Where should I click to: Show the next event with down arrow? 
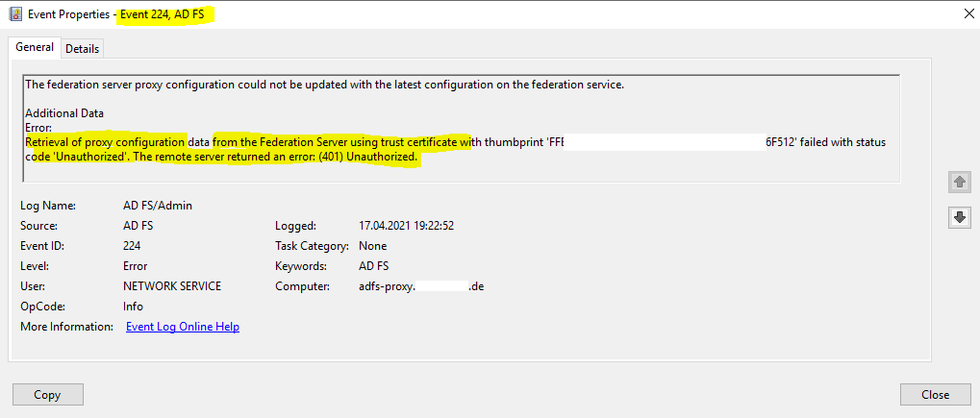[x=960, y=217]
